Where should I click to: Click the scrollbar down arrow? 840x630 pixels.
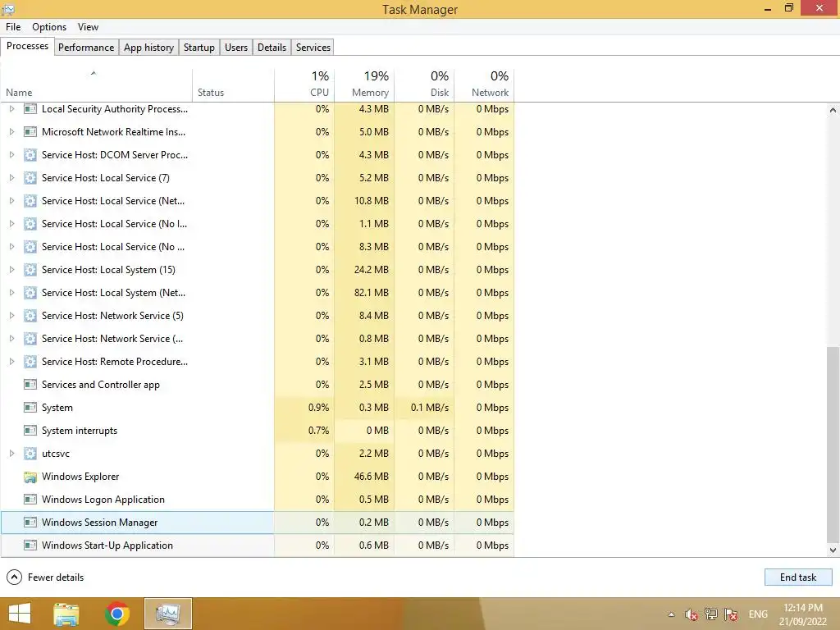tap(833, 550)
